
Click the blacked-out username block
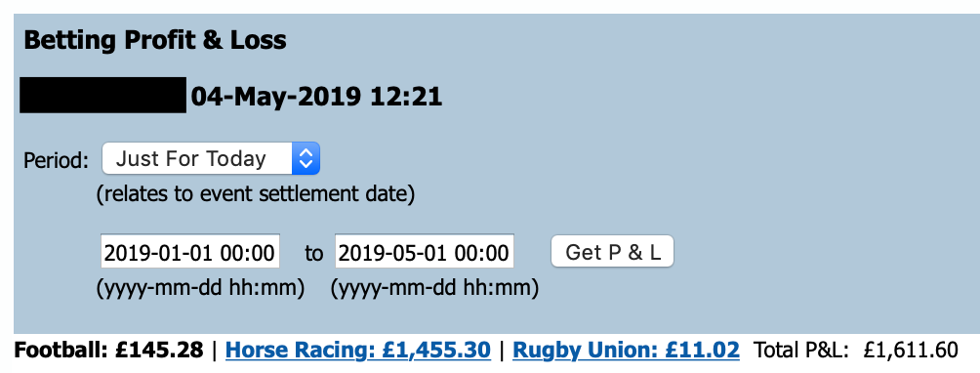pyautogui.click(x=103, y=95)
